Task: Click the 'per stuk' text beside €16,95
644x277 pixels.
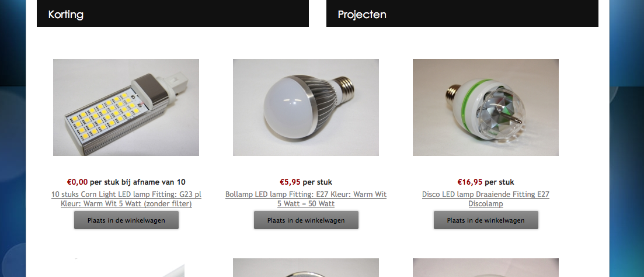Action: pos(499,182)
